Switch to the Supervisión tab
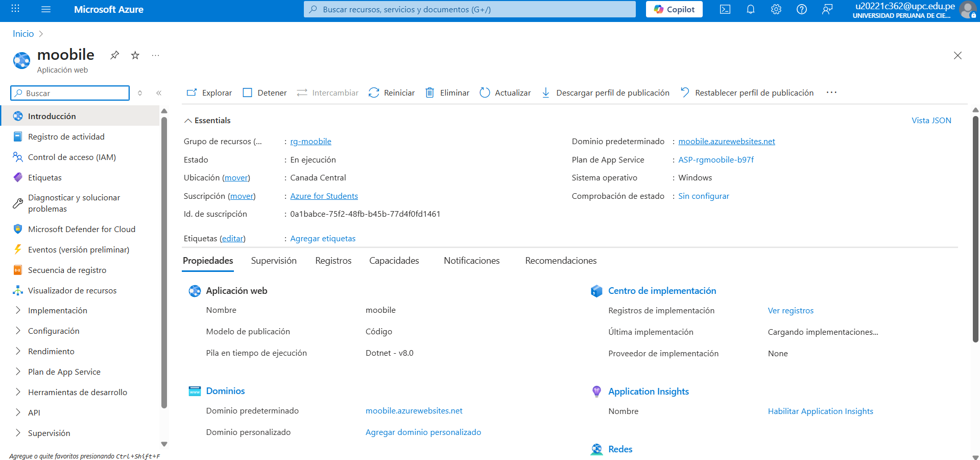The height and width of the screenshot is (460, 980). pos(274,261)
